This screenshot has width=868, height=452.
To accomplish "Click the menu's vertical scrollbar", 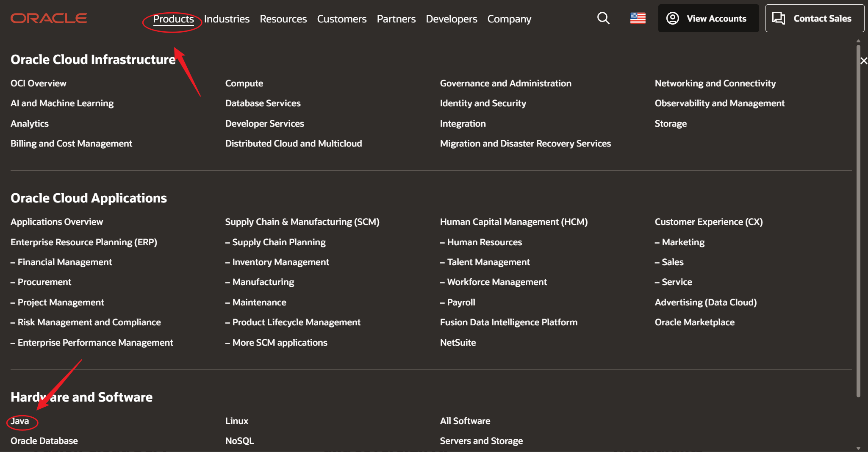I will point(858,220).
